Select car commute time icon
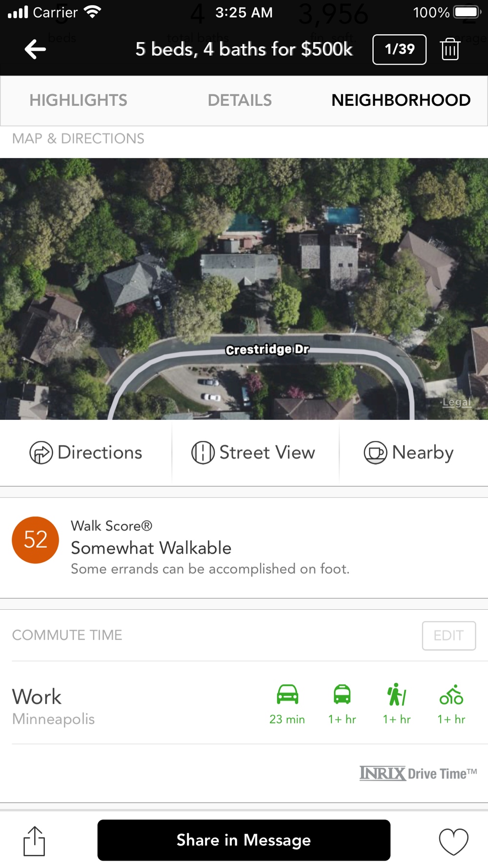Image resolution: width=488 pixels, height=868 pixels. coord(287,694)
